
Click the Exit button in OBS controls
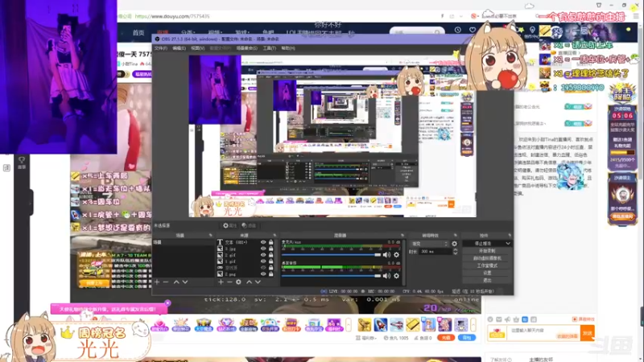click(487, 280)
